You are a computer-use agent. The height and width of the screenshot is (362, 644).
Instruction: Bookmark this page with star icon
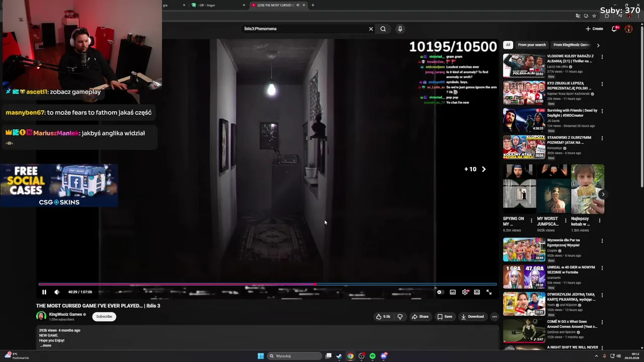pos(594,16)
